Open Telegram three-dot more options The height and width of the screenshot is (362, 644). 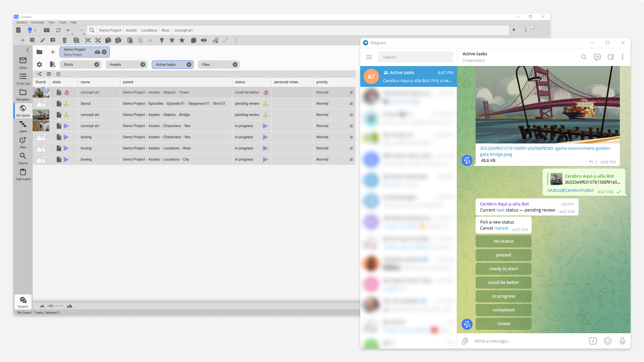pos(623,57)
